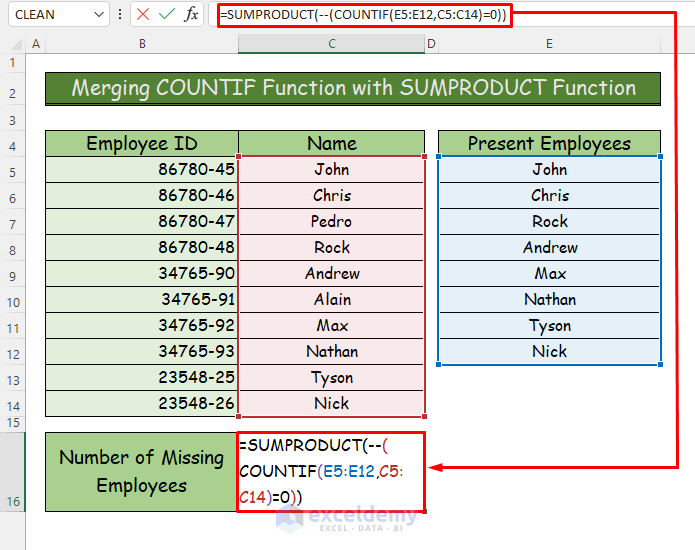The width and height of the screenshot is (695, 550).
Task: Select 'Max' in the Name column
Action: [332, 325]
